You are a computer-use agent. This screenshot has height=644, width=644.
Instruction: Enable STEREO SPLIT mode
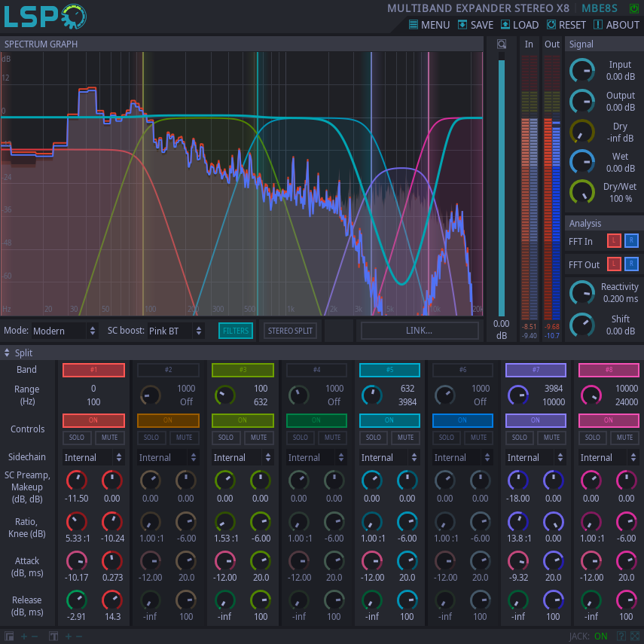290,331
